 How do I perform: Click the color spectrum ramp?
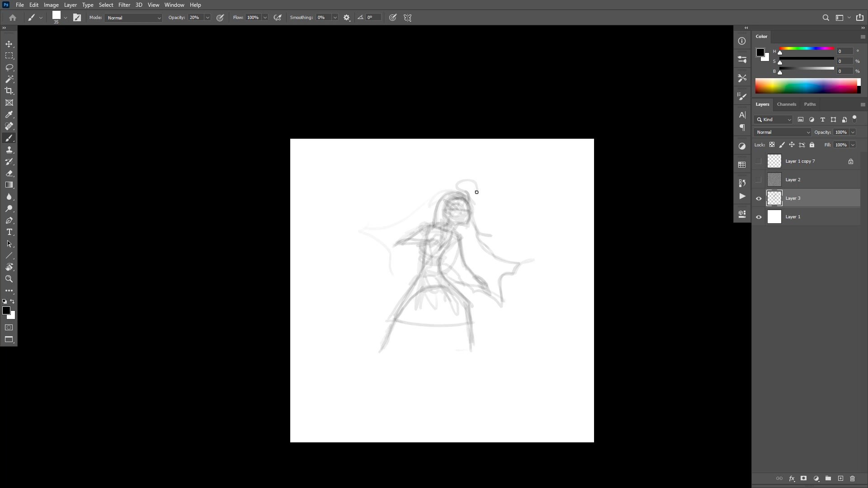807,86
